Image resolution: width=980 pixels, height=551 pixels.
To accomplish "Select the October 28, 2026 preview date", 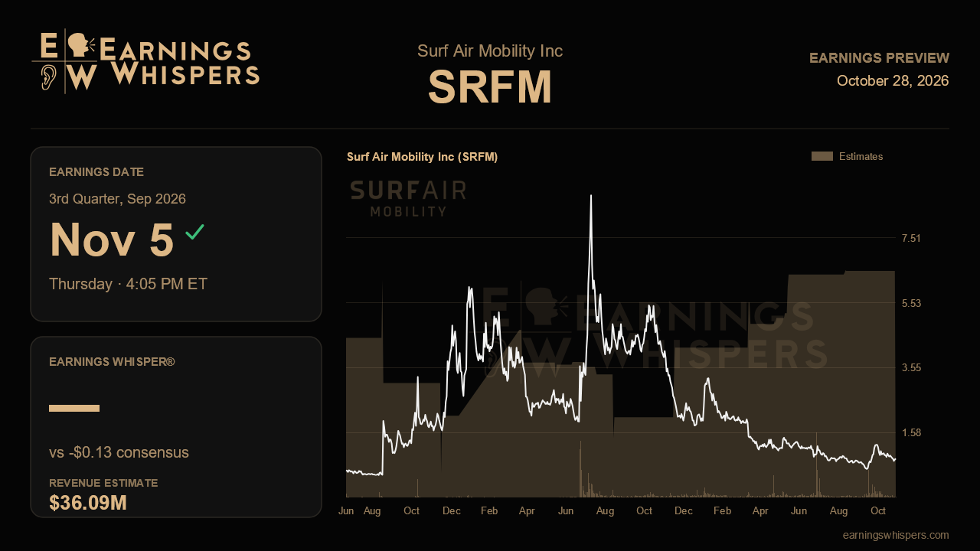I will [x=893, y=81].
